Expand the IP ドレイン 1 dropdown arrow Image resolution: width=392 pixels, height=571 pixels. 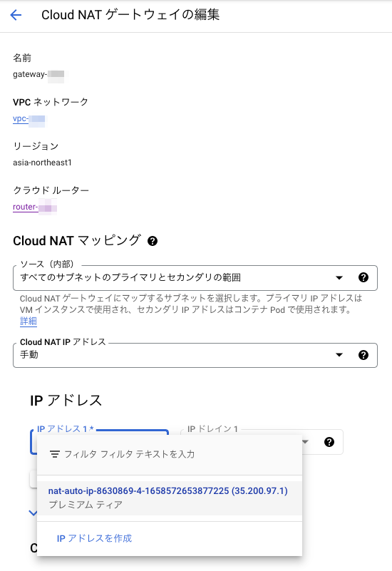(x=306, y=442)
